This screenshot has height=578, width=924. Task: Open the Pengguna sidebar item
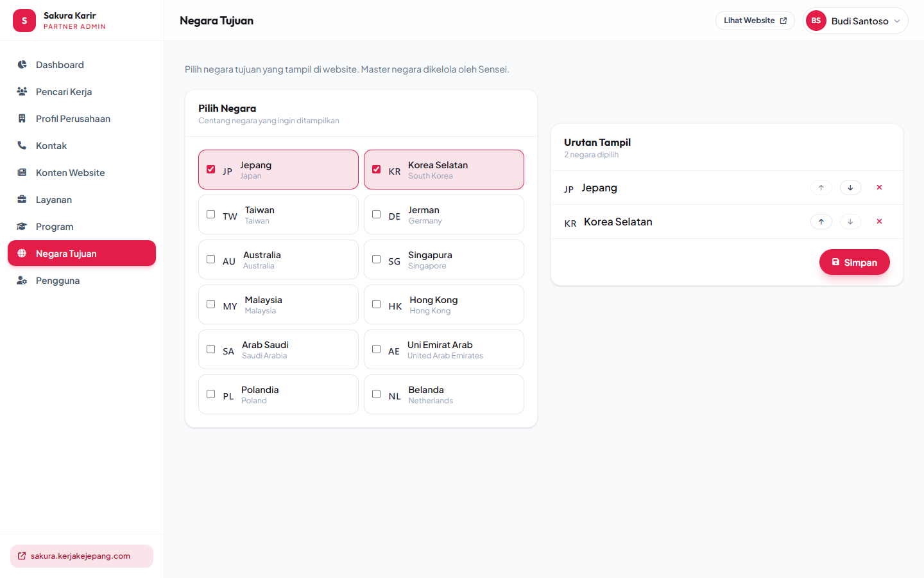(81, 281)
